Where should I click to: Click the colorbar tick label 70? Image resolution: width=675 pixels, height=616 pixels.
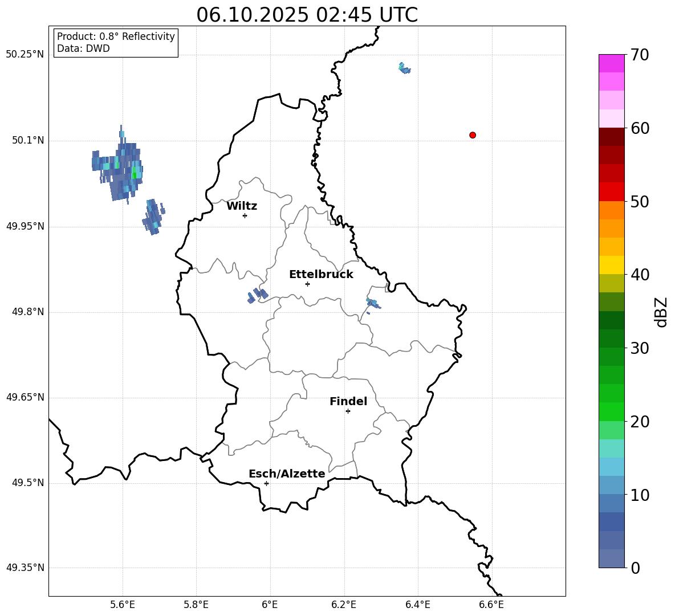point(640,55)
